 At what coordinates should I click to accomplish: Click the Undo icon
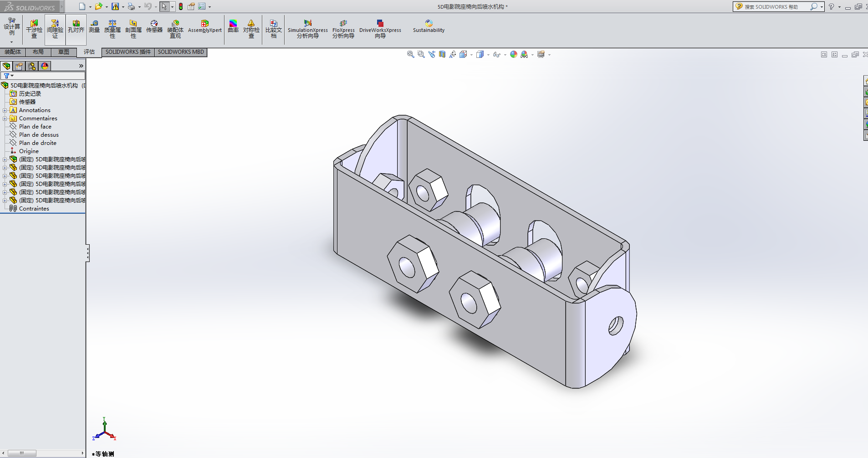[x=148, y=6]
